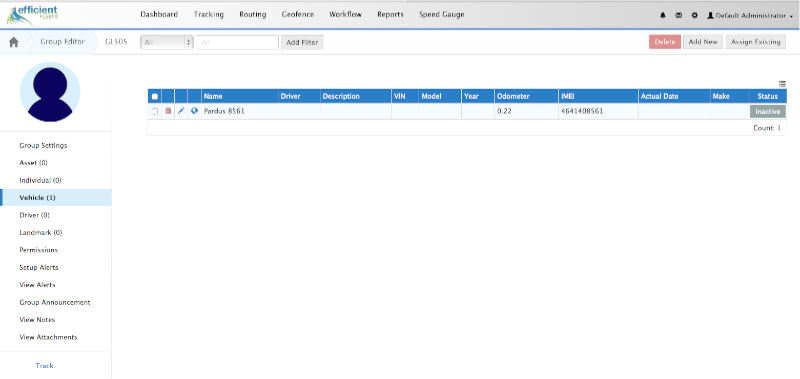The width and height of the screenshot is (800, 379).
Task: Click the Add New button
Action: 703,42
